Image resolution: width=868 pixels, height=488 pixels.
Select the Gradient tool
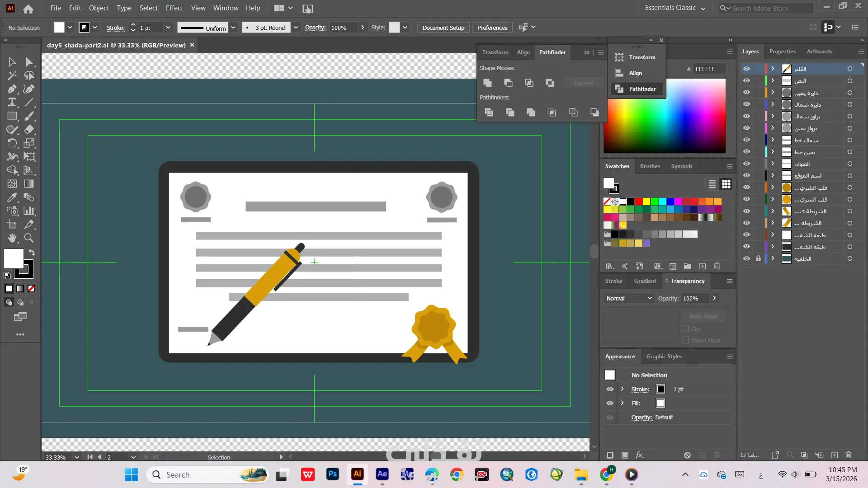[29, 184]
